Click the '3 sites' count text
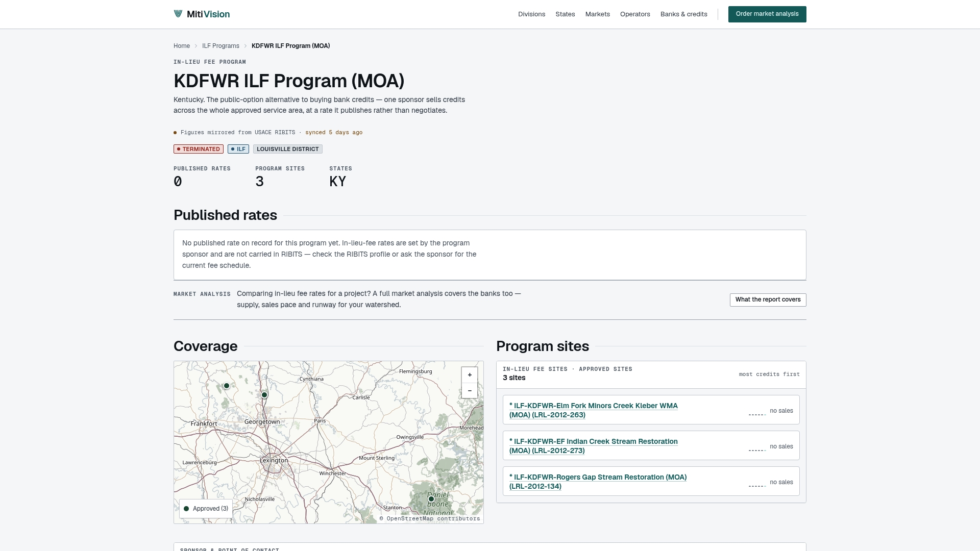980x551 pixels. tap(514, 378)
